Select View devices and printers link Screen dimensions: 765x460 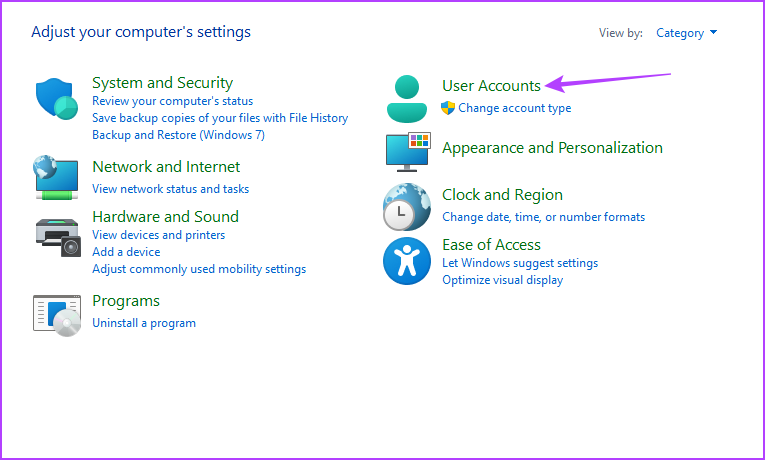pos(158,235)
